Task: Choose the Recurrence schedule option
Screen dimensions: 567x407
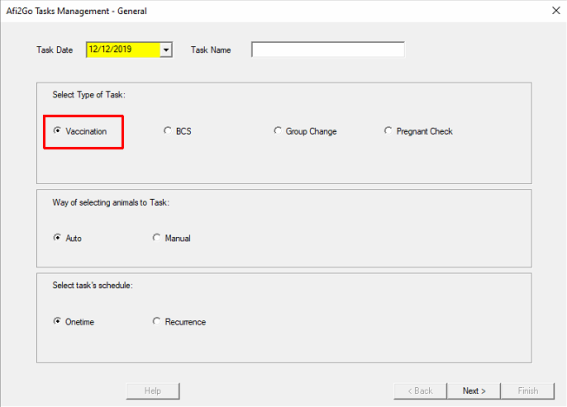Action: (179, 321)
